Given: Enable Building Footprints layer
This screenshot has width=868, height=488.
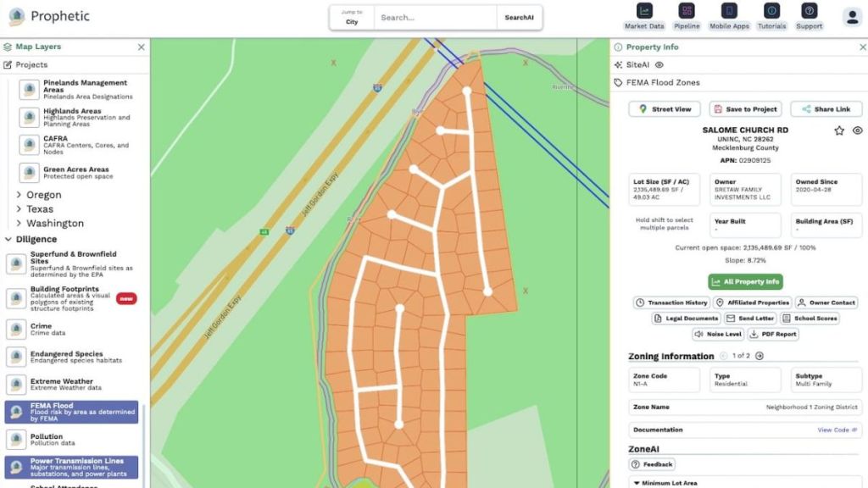Looking at the screenshot, I should click(71, 299).
